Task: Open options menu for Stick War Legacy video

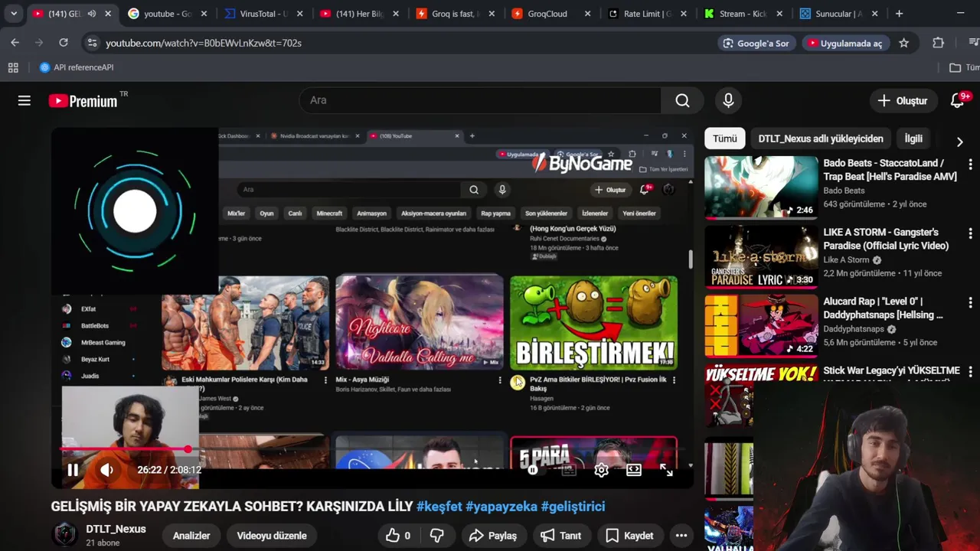Action: click(x=971, y=372)
